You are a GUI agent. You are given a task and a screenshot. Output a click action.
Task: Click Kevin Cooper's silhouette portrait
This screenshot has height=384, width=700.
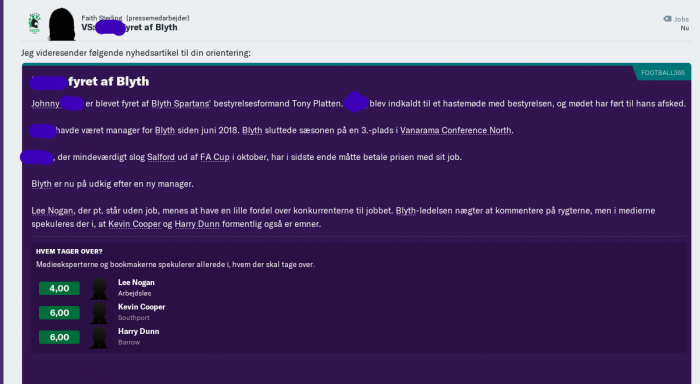tap(99, 313)
